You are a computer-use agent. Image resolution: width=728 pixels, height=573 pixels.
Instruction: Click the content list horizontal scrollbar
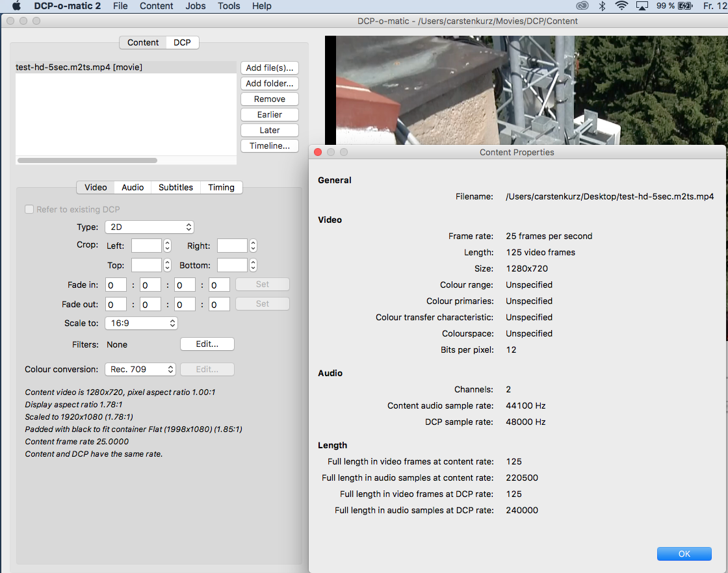point(87,160)
